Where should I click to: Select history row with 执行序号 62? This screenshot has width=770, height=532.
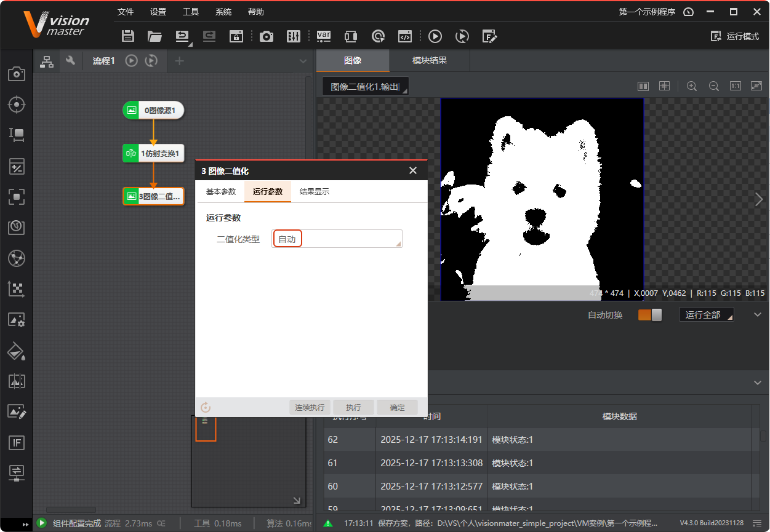click(537, 440)
